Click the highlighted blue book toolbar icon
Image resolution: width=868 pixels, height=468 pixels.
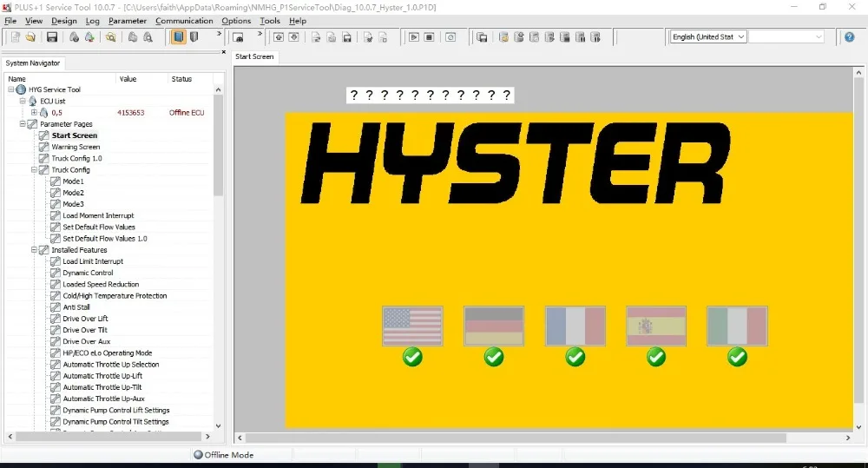click(x=178, y=37)
